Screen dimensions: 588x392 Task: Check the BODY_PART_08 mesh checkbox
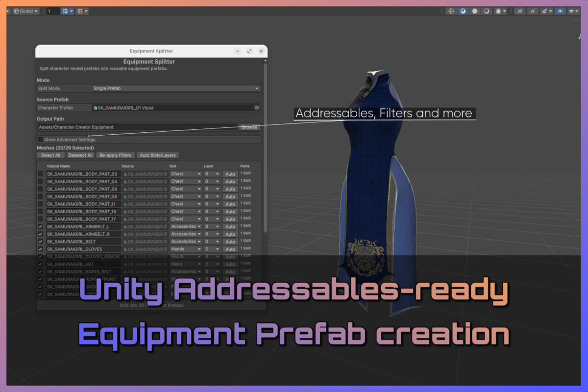pyautogui.click(x=41, y=189)
